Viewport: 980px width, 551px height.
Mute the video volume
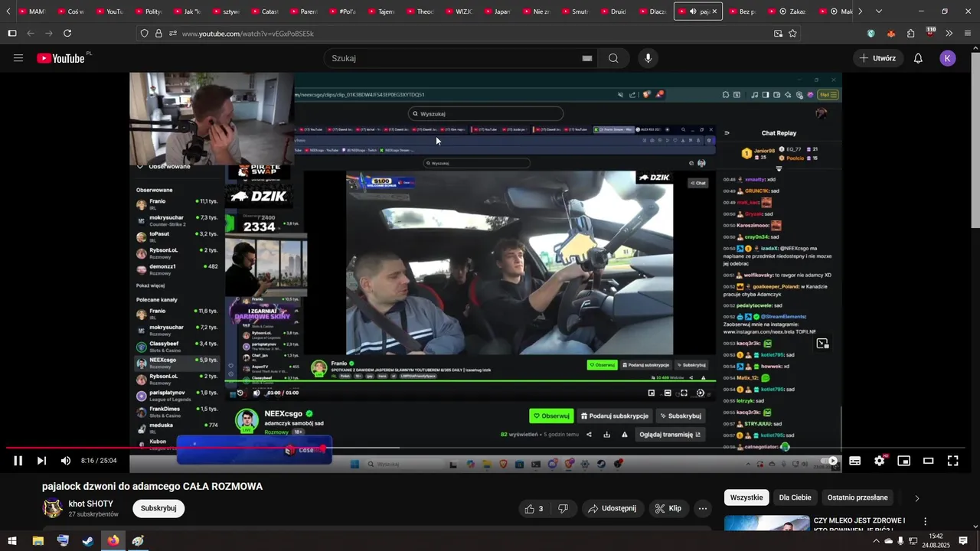pos(66,461)
